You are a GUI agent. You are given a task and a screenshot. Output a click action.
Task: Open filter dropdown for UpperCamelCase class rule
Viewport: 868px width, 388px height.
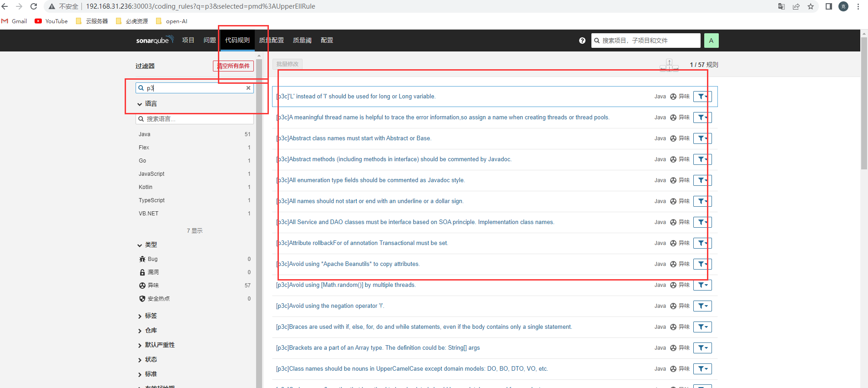click(702, 369)
